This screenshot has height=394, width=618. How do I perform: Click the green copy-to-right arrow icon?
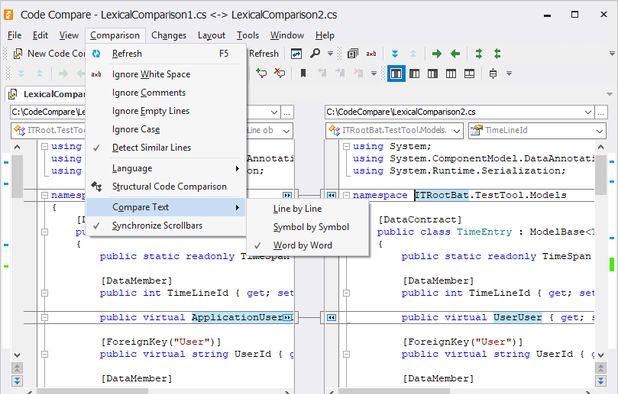pyautogui.click(x=436, y=54)
